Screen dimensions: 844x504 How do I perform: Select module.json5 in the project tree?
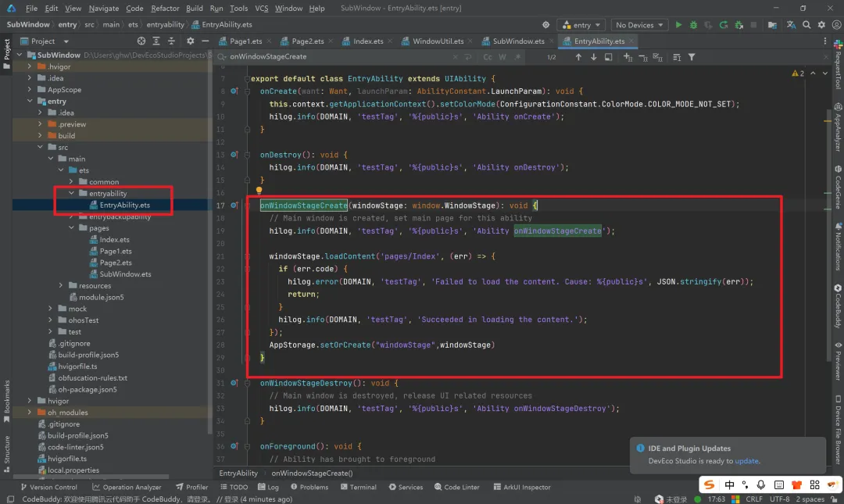pos(101,297)
